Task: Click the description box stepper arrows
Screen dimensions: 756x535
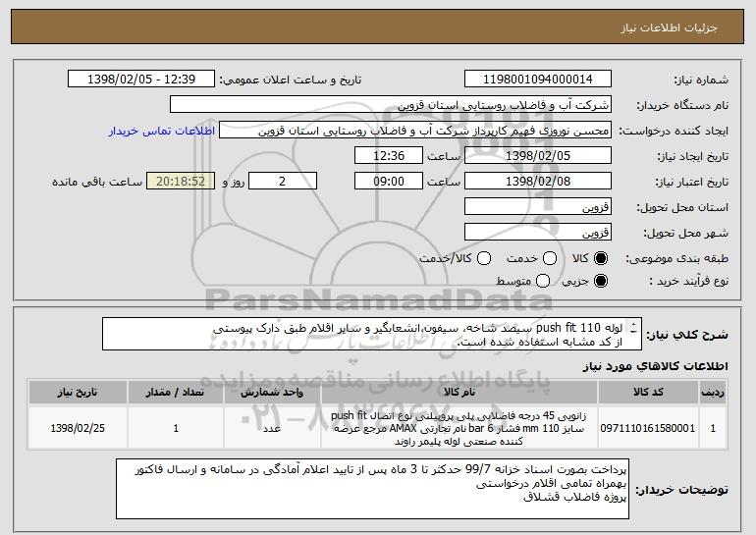Action: click(x=633, y=328)
